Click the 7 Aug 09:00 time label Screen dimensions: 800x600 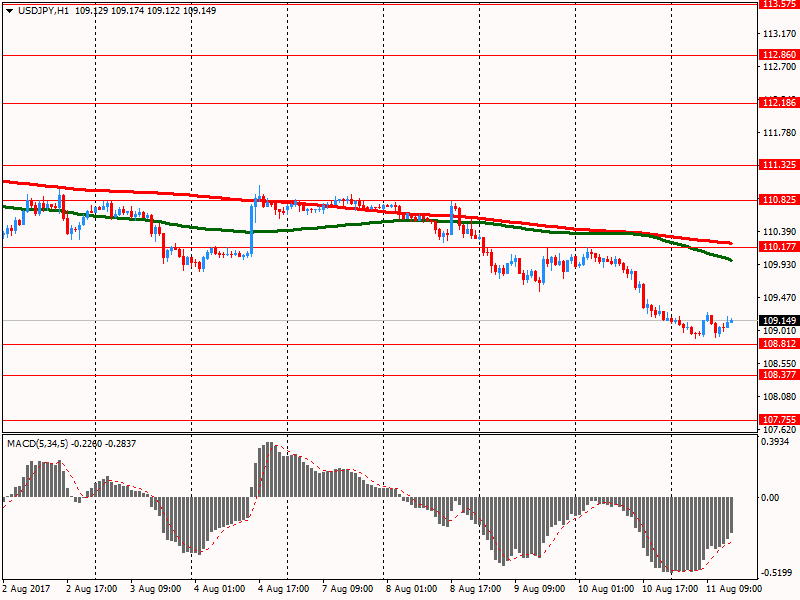click(x=347, y=589)
